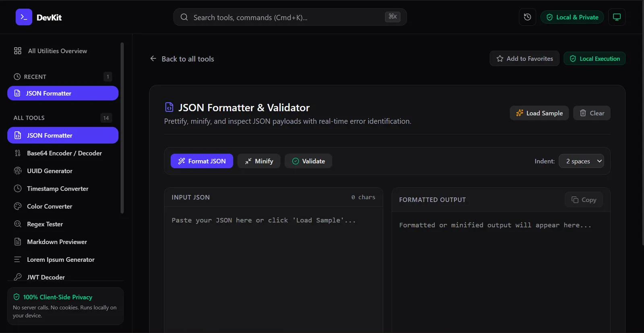The height and width of the screenshot is (333, 644).
Task: Click the 0 chars counter
Action: (x=363, y=197)
